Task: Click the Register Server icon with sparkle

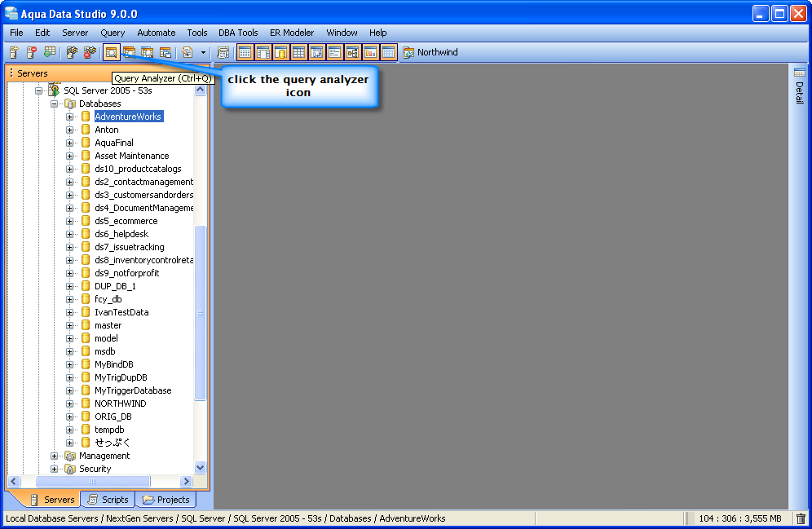Action: click(14, 52)
